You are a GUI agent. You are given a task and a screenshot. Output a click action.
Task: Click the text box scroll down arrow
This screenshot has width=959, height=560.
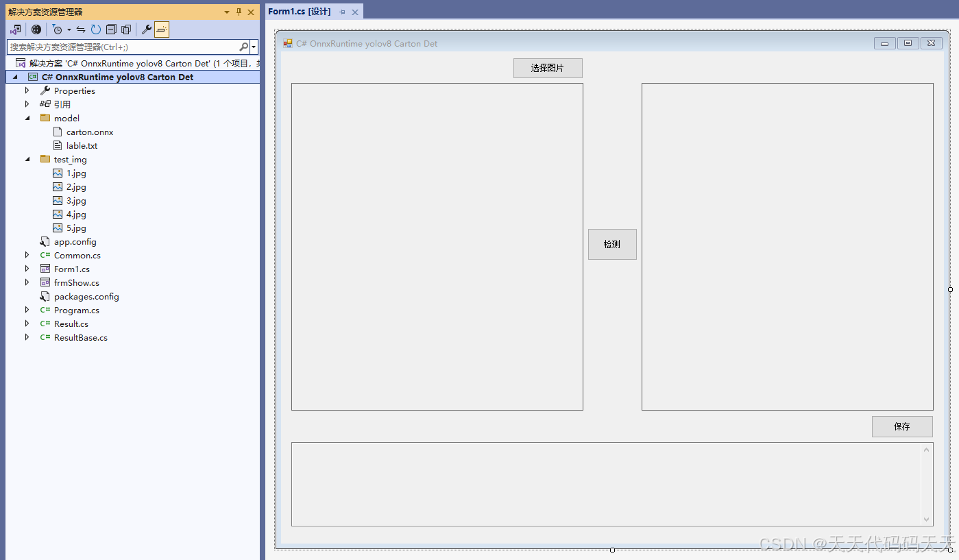coord(927,520)
